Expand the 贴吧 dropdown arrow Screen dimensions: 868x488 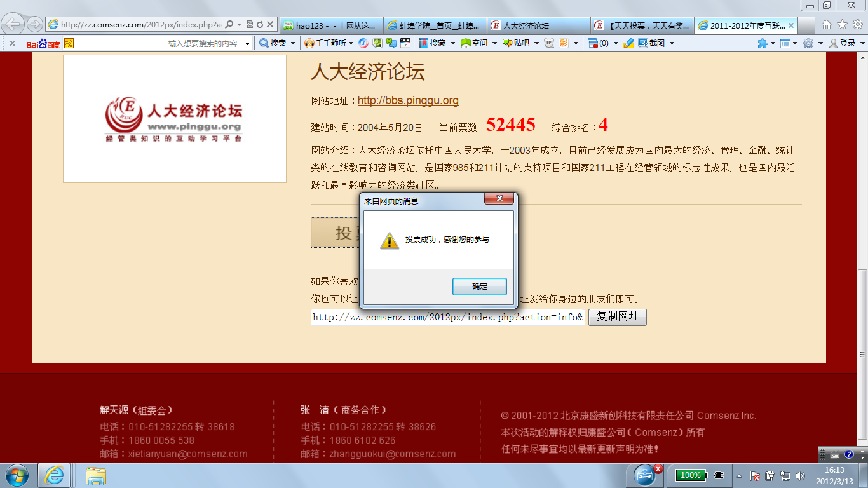(x=536, y=44)
